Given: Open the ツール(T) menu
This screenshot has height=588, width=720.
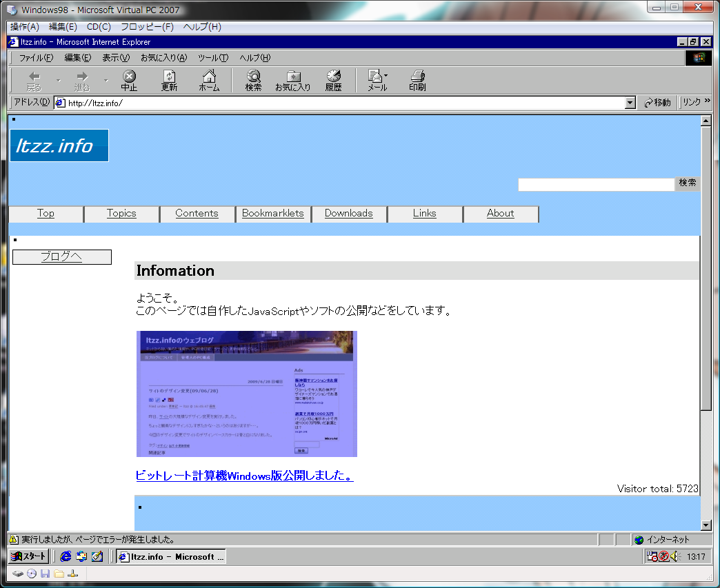Looking at the screenshot, I should [x=213, y=58].
